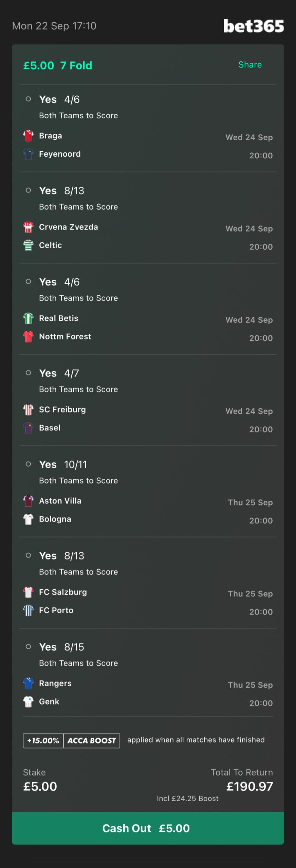Click the Real Betis green striped shirt icon
296x868 pixels.
coord(28,318)
